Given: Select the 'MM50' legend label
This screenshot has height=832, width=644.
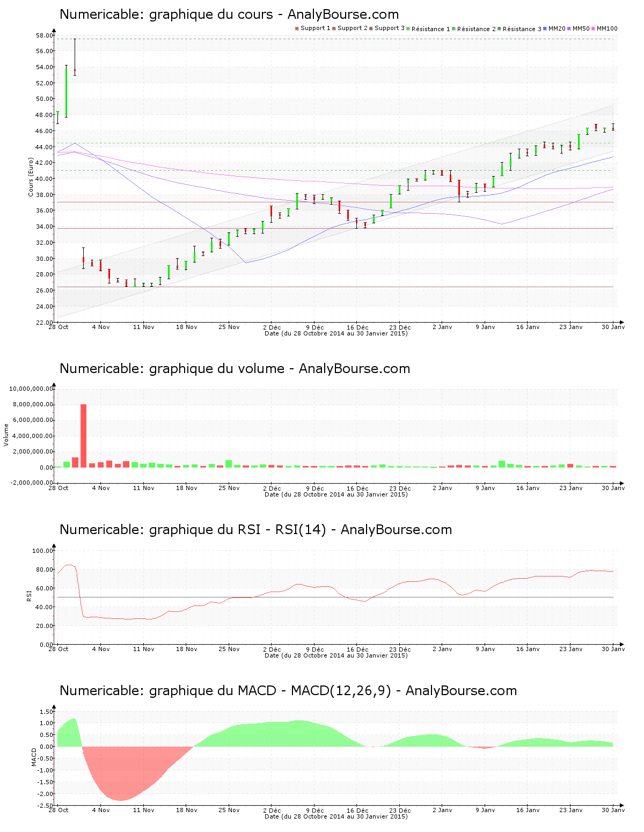Looking at the screenshot, I should (581, 28).
